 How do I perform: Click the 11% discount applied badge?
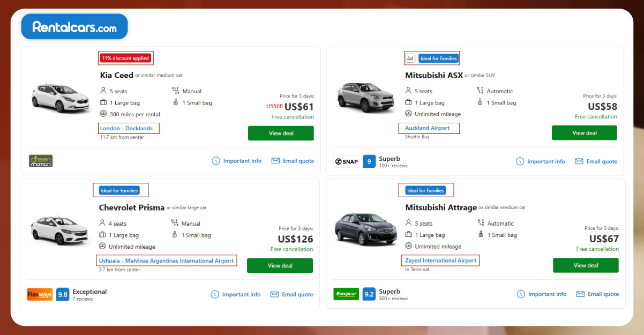coord(125,58)
